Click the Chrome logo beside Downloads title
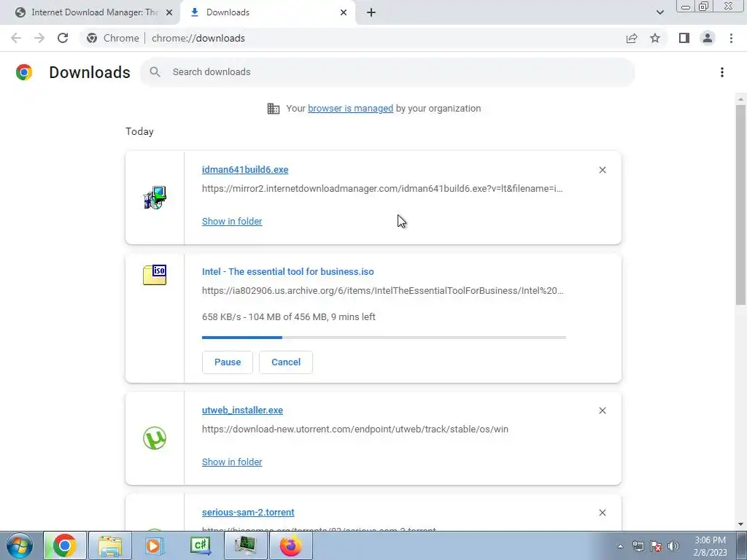This screenshot has height=560, width=747. coord(24,72)
